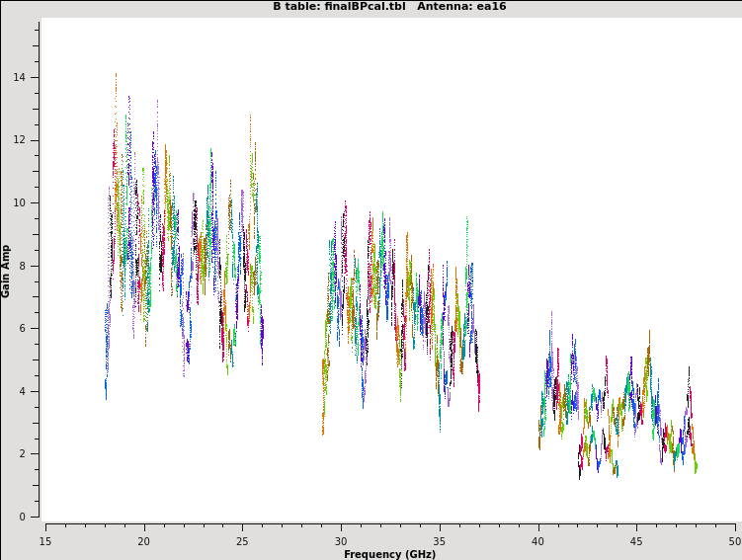Click the x-axis tick label 50
742x560 pixels.
click(734, 540)
